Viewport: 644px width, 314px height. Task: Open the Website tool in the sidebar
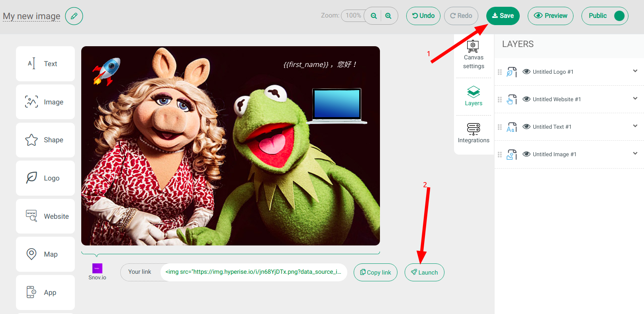[x=45, y=216]
